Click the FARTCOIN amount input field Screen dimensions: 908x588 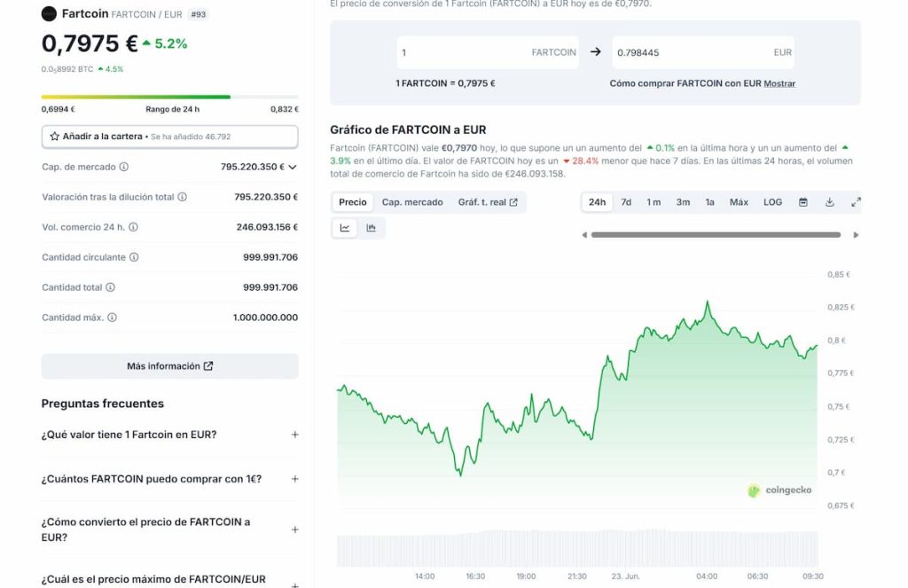click(x=488, y=52)
